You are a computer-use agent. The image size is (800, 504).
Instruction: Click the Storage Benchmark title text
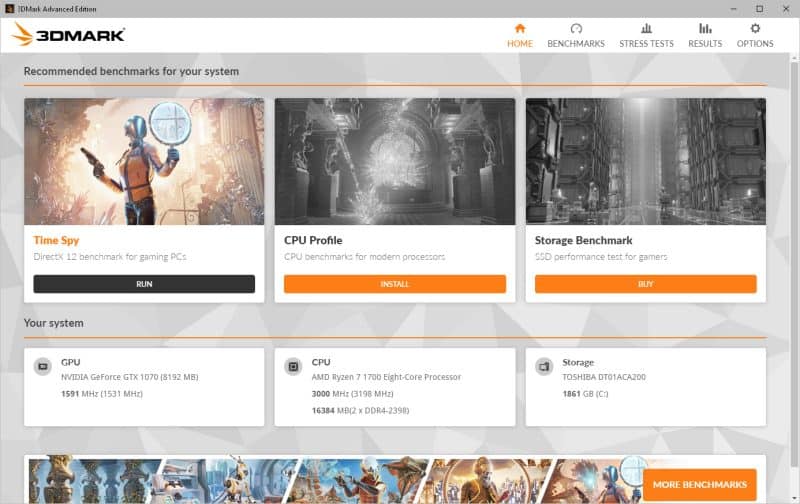(584, 240)
